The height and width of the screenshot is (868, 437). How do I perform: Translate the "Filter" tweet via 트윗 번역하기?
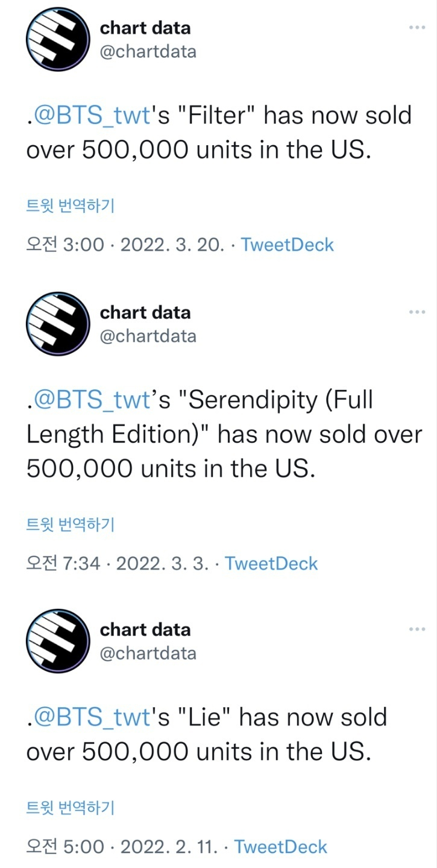(70, 206)
